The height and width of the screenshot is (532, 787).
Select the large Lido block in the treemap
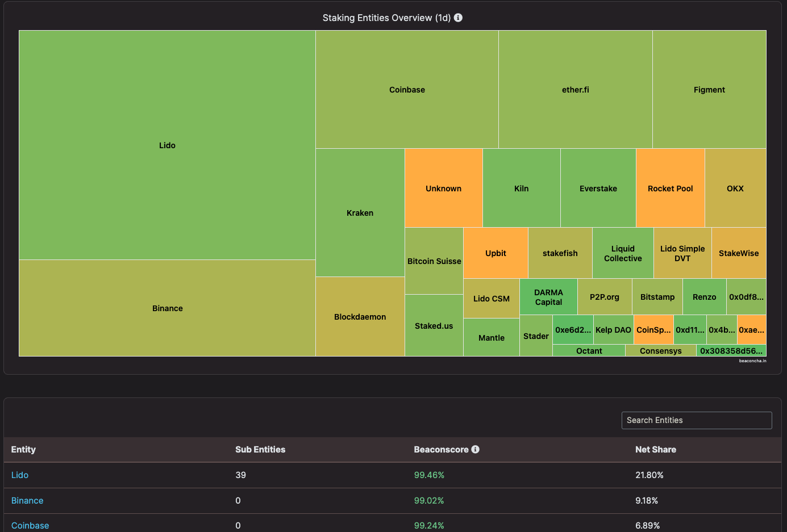tap(167, 145)
